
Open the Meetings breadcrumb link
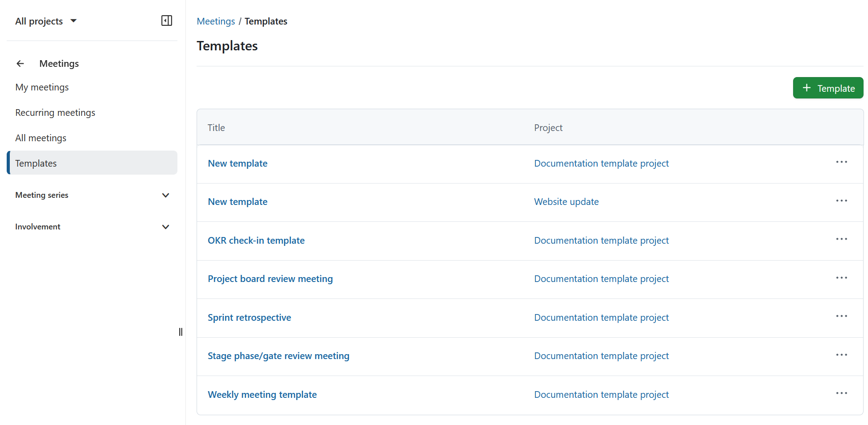[216, 21]
